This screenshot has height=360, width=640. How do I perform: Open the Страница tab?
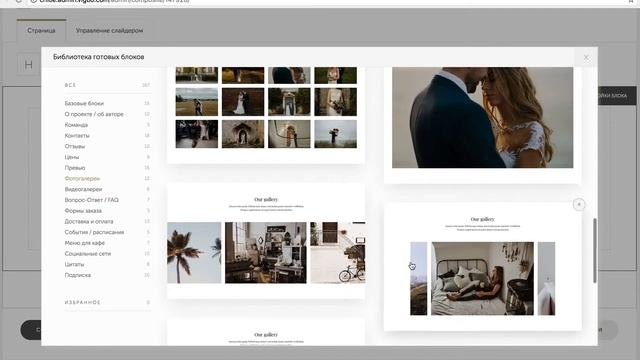click(41, 31)
